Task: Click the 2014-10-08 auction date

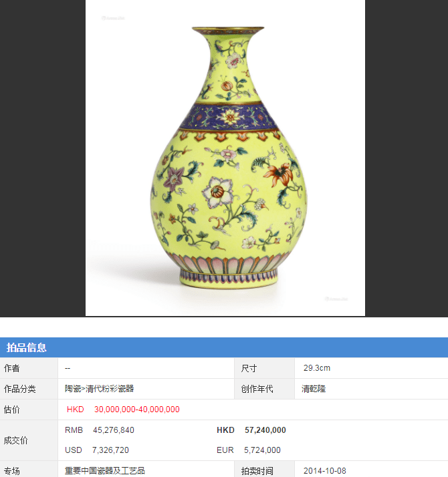Action: [325, 470]
